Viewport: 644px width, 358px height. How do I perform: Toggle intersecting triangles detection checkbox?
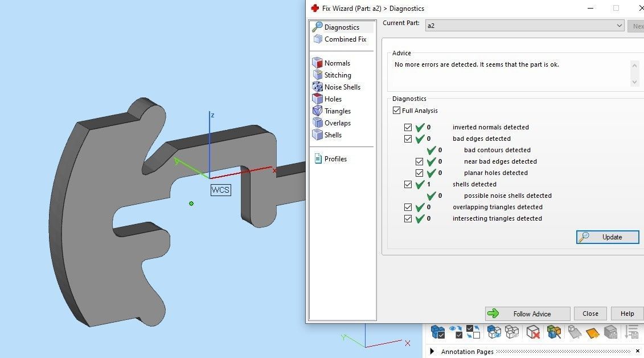408,219
